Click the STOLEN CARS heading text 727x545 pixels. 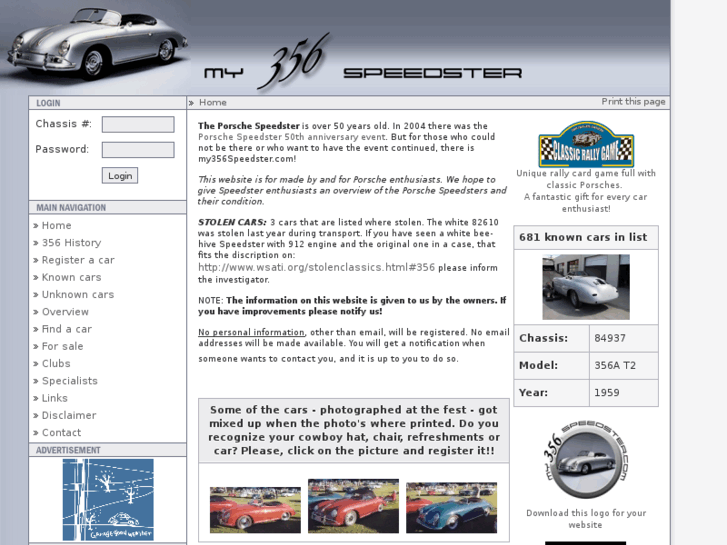coord(232,222)
